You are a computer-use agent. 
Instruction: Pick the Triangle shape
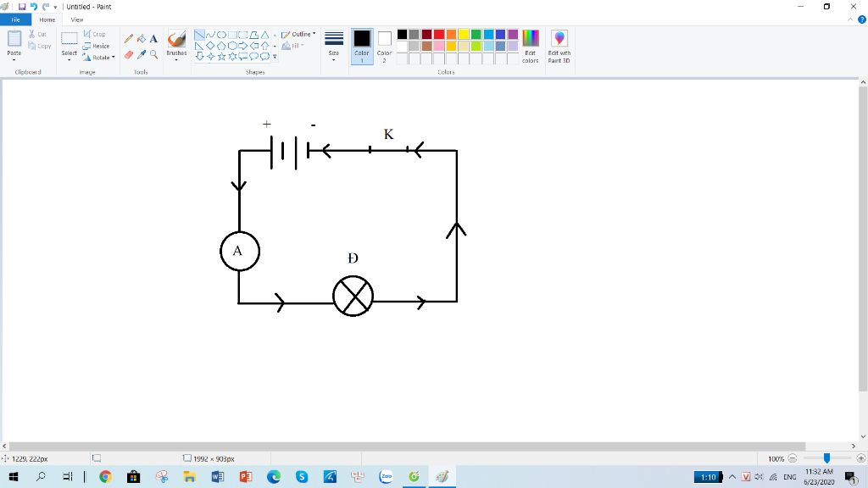265,35
